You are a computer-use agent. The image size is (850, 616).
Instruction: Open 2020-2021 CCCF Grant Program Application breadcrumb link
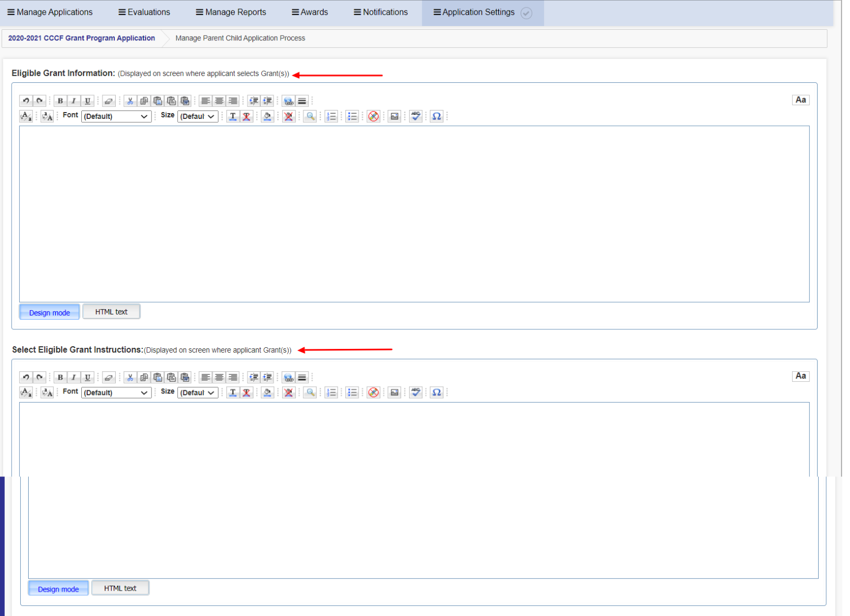pyautogui.click(x=81, y=38)
